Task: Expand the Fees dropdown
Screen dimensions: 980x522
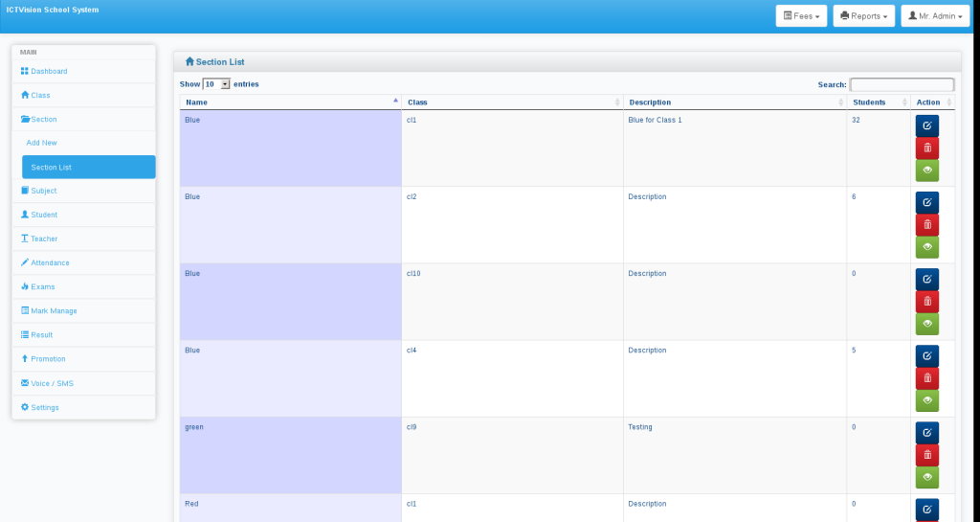Action: coord(801,16)
